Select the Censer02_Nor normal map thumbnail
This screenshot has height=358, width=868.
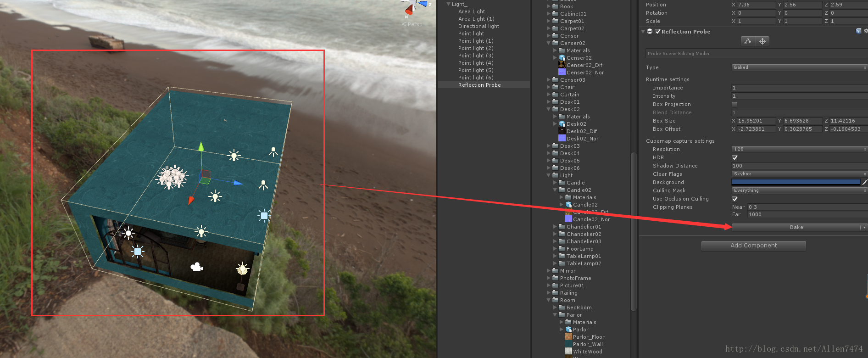tap(562, 73)
